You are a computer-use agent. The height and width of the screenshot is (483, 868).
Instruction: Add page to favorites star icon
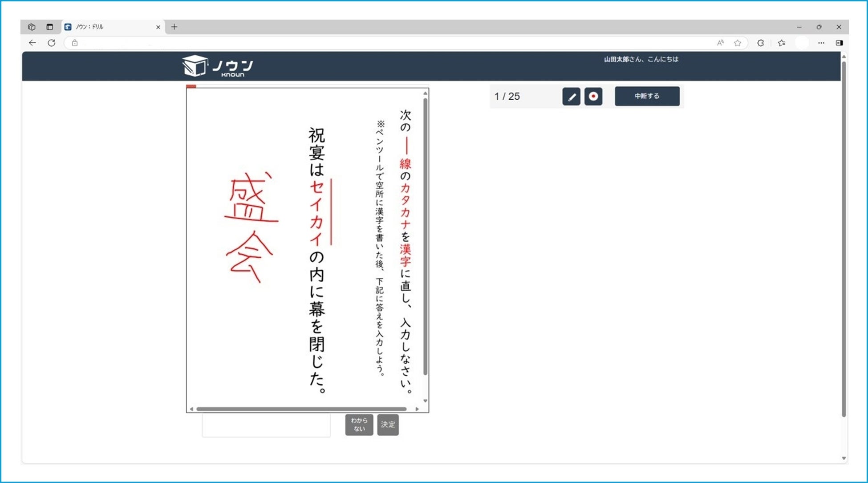[x=738, y=43]
